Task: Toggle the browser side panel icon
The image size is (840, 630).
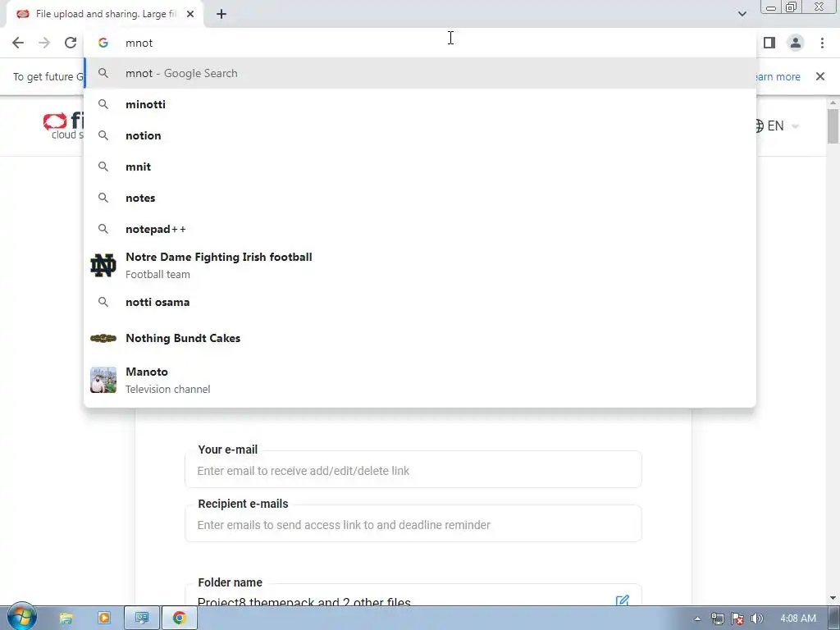Action: coord(769,43)
